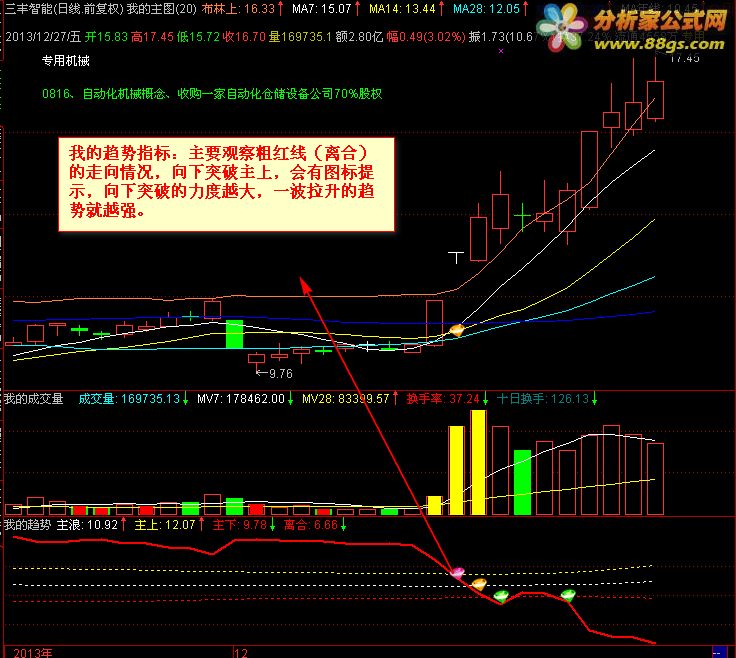Select the tall green volume bar
Viewport: 736px width, 658px height.
pyautogui.click(x=522, y=482)
